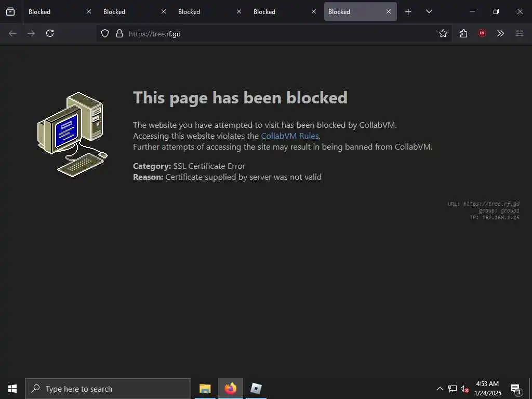Open the Extensions puzzle-piece menu
The image size is (532, 399).
463,33
